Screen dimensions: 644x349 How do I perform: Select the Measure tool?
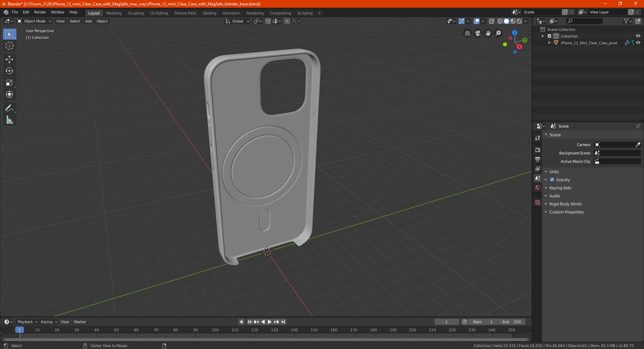pyautogui.click(x=9, y=120)
